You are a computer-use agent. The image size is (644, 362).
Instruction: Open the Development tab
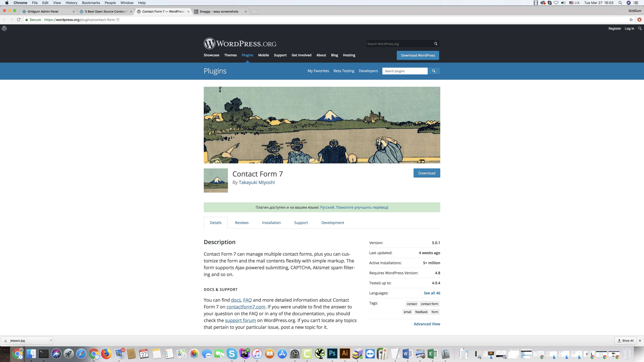[x=332, y=223]
